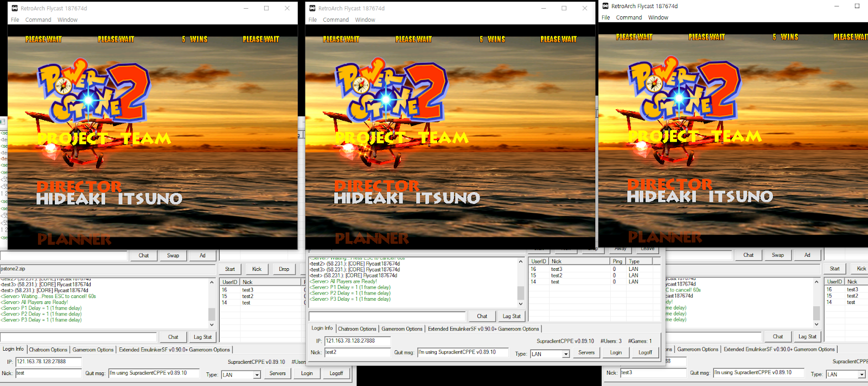Focus the Quit msg field in left client

[154, 374]
